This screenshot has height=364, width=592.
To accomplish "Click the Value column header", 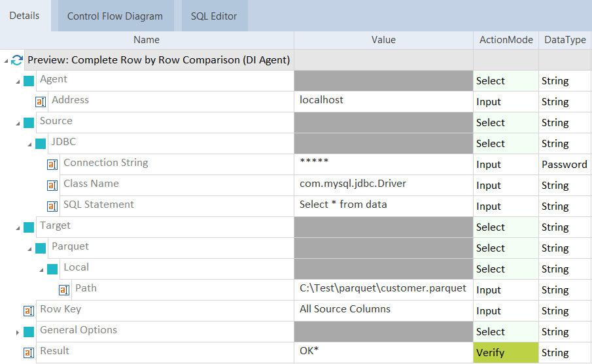I will pos(383,40).
